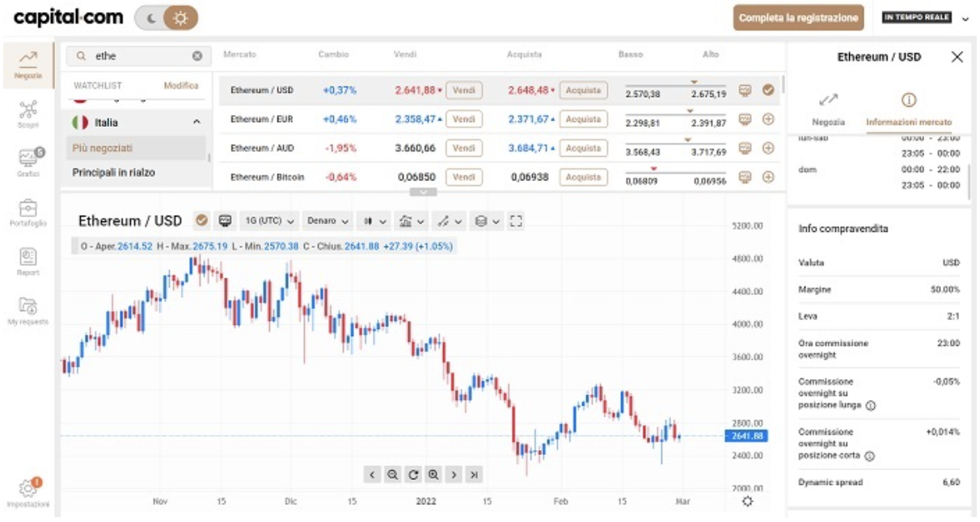Click the search field containing 'ethe'
The height and width of the screenshot is (522, 980).
pyautogui.click(x=138, y=57)
